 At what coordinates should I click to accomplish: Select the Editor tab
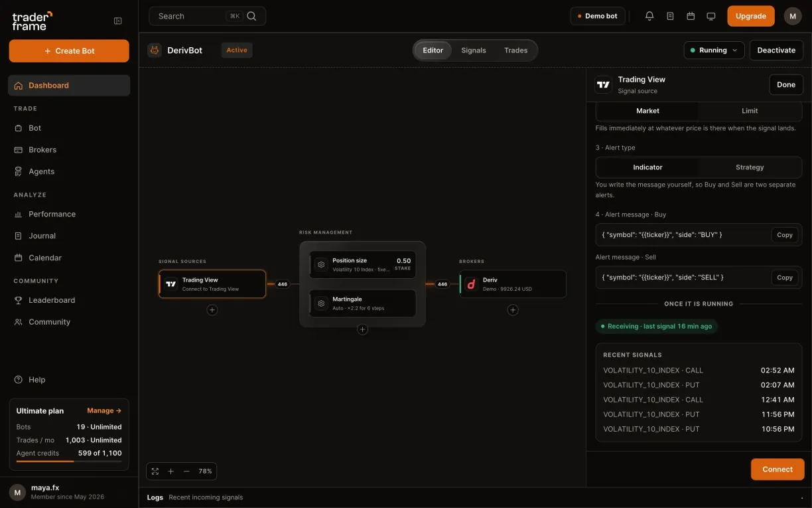point(433,50)
